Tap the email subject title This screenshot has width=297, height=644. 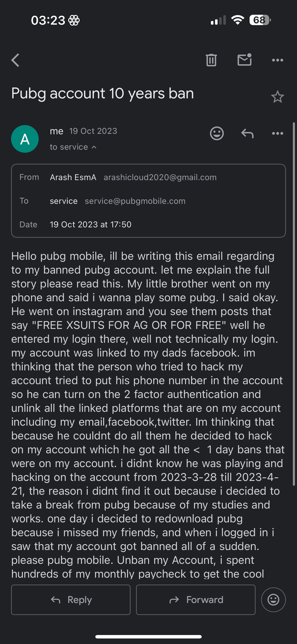pyautogui.click(x=102, y=94)
